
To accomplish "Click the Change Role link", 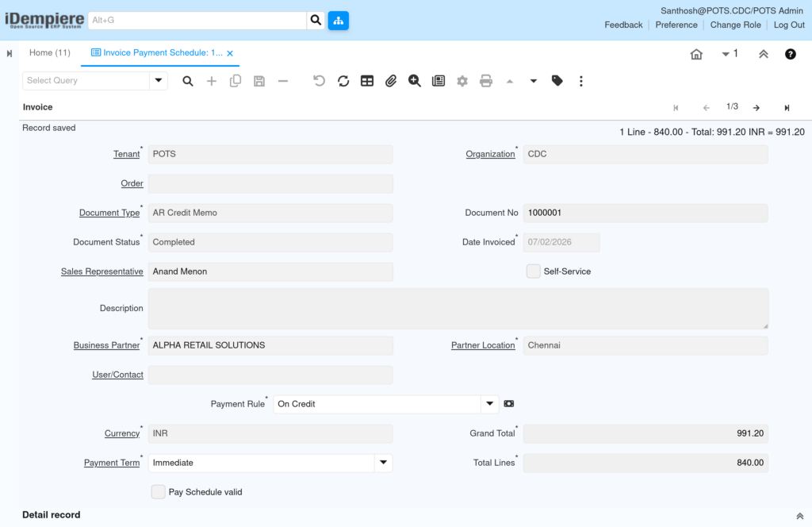I will [x=735, y=25].
